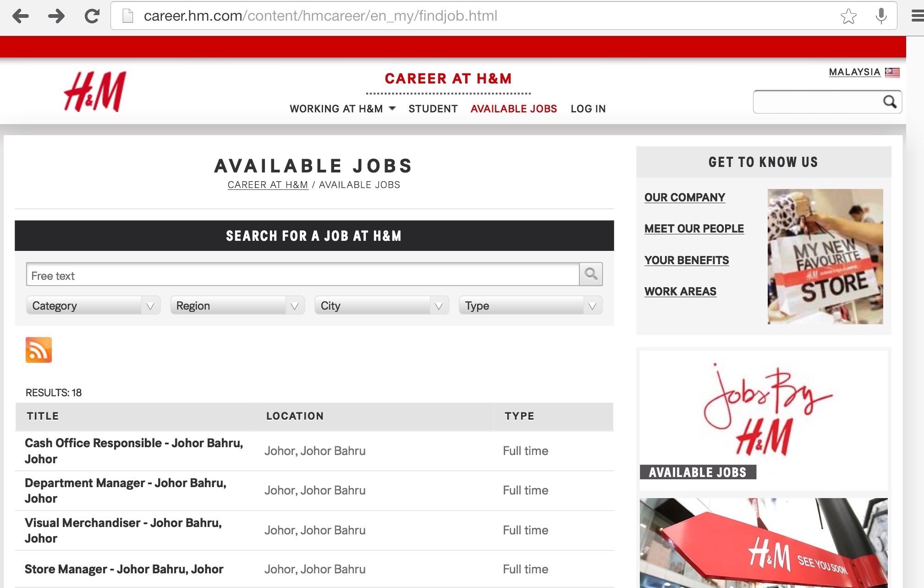924x588 pixels.
Task: Submit job search with magnifier button
Action: click(591, 274)
